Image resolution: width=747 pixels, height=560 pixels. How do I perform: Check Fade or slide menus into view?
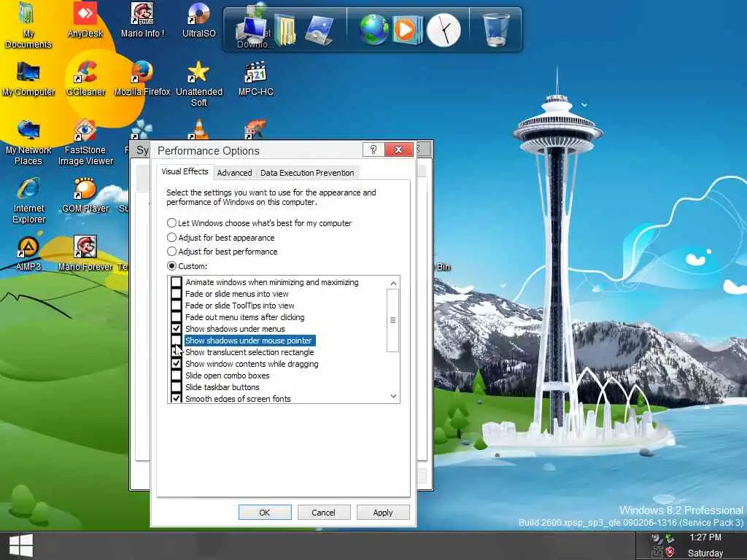tap(177, 294)
